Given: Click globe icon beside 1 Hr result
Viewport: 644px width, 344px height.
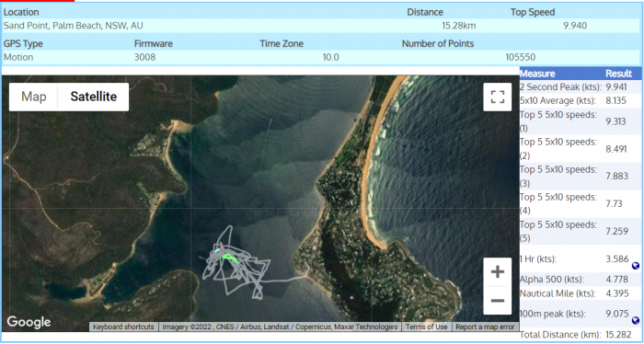Looking at the screenshot, I should click(636, 266).
